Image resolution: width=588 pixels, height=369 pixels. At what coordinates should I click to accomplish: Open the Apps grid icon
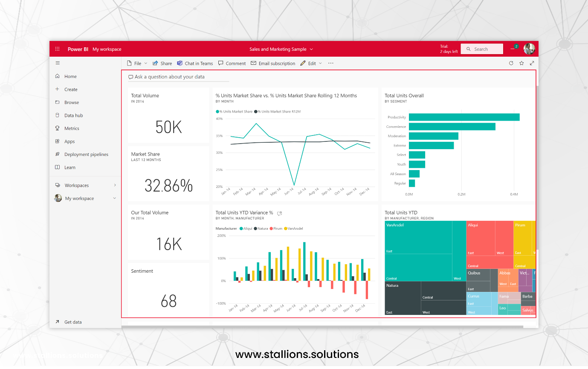(58, 141)
